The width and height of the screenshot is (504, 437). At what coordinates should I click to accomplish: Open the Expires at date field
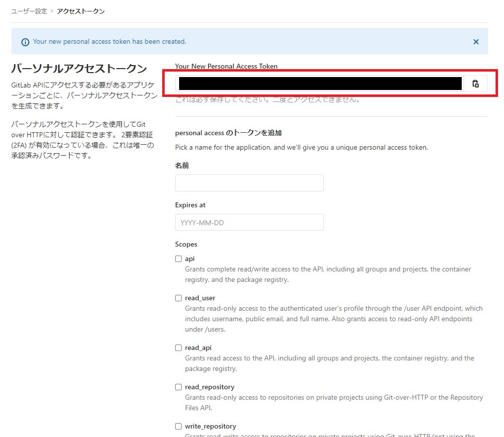click(249, 222)
